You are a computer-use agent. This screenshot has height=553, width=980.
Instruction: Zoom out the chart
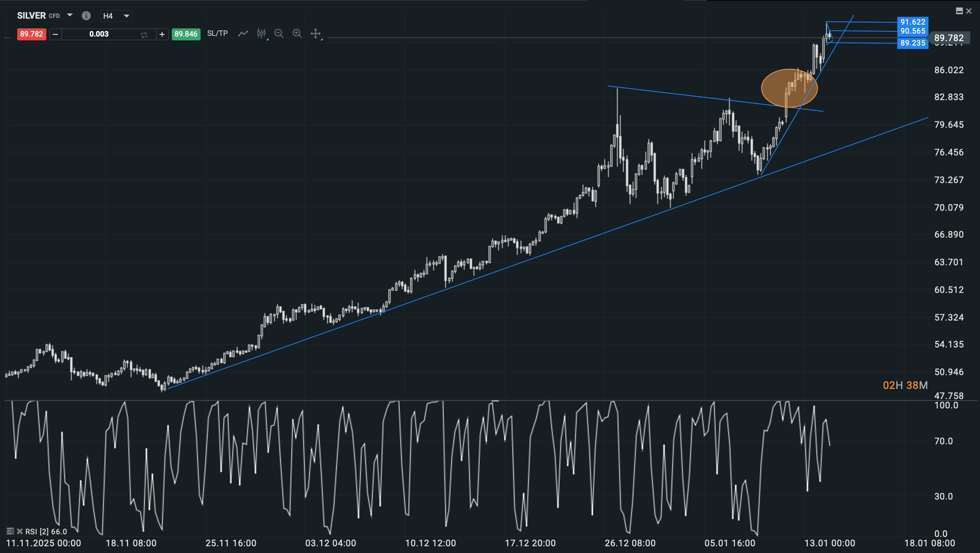point(279,34)
